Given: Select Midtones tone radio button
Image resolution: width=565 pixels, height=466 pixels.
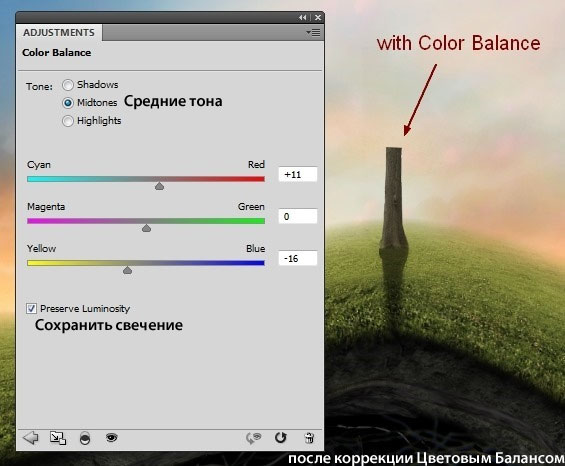Looking at the screenshot, I should [x=68, y=103].
